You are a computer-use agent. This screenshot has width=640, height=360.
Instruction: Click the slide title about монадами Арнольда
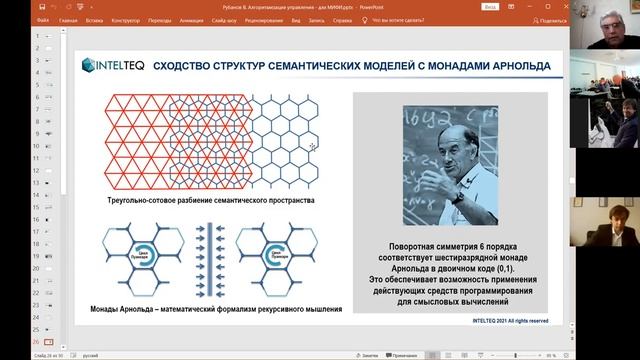pyautogui.click(x=351, y=66)
